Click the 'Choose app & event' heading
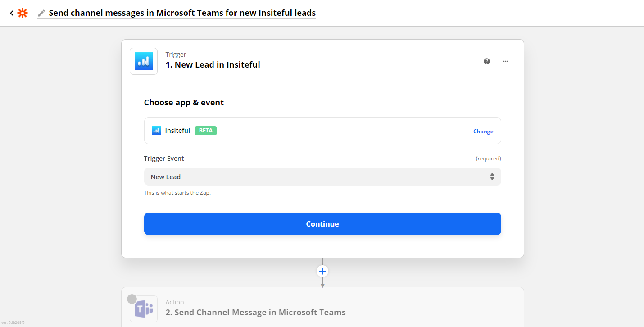This screenshot has width=644, height=327. (x=184, y=103)
